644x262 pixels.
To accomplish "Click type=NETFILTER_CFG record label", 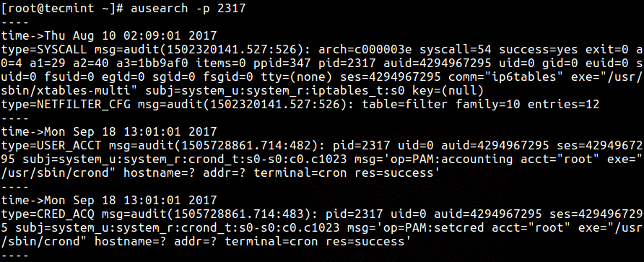I will (66, 105).
